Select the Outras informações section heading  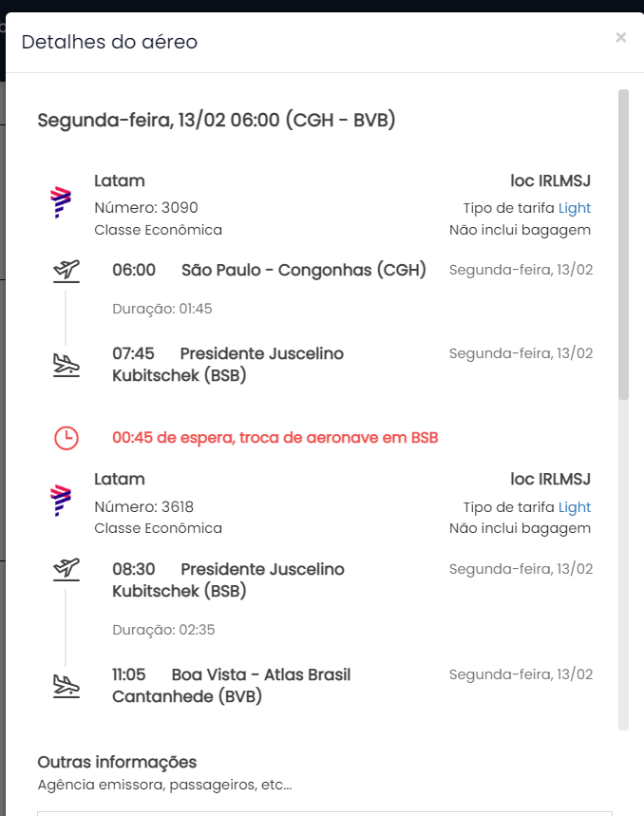(117, 762)
